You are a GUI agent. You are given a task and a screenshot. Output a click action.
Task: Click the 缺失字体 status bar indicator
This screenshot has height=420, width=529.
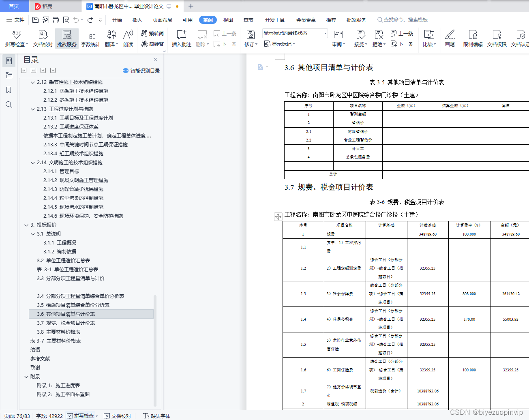157,416
